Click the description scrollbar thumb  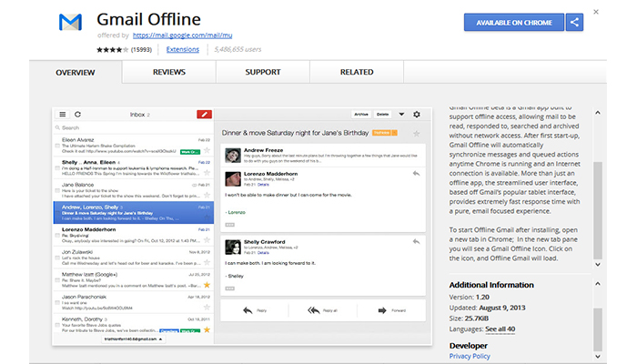click(598, 210)
